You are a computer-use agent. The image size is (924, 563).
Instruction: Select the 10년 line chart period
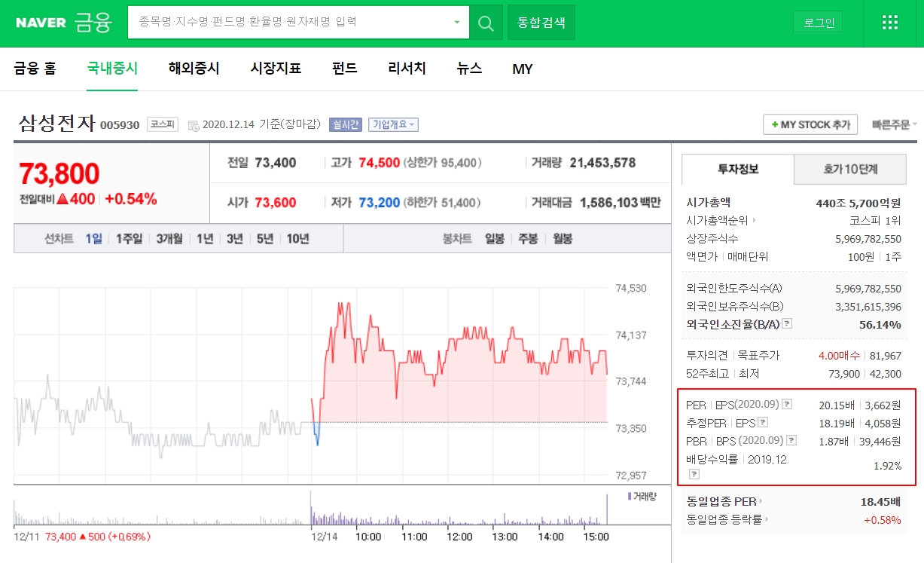[x=297, y=239]
